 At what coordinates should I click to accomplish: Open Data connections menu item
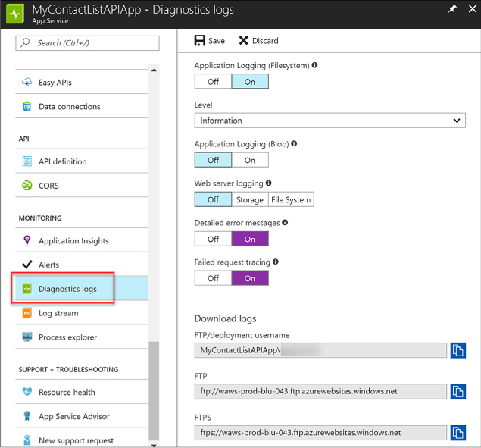82,106
